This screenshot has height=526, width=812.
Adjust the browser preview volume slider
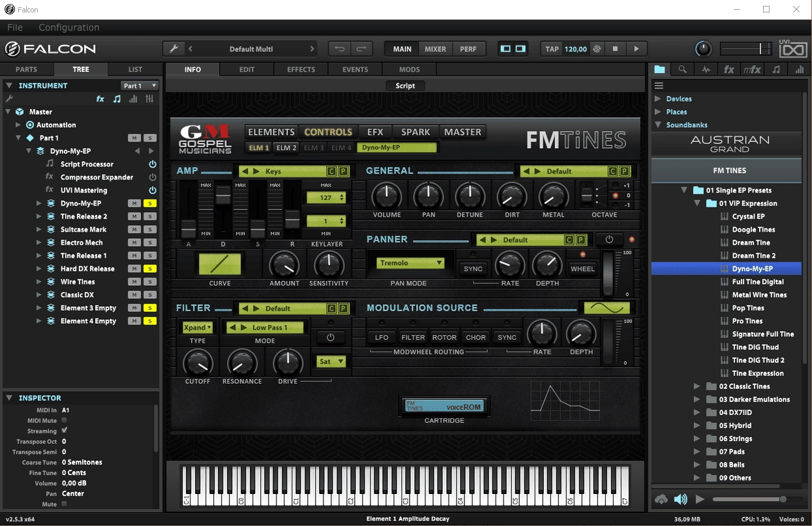(x=758, y=499)
